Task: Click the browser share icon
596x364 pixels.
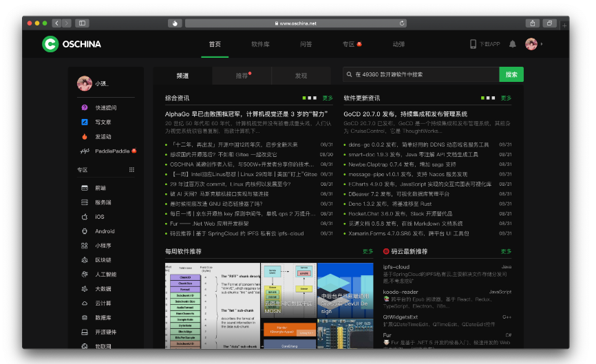Action: 533,23
